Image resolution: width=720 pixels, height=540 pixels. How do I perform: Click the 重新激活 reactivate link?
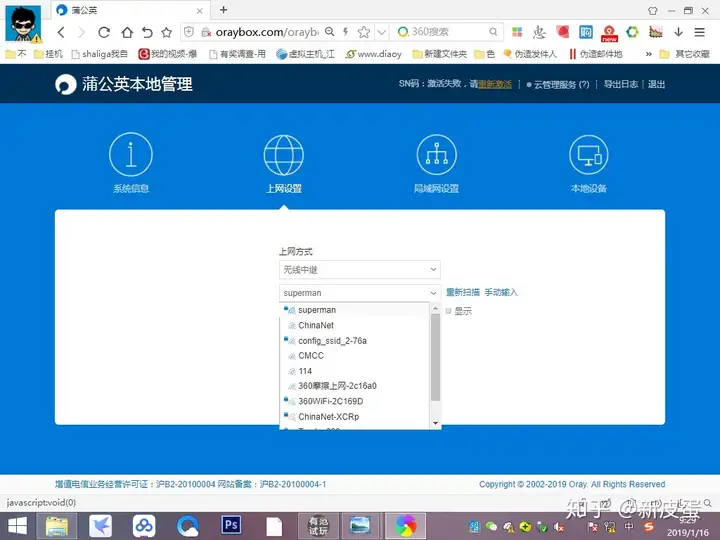[495, 84]
